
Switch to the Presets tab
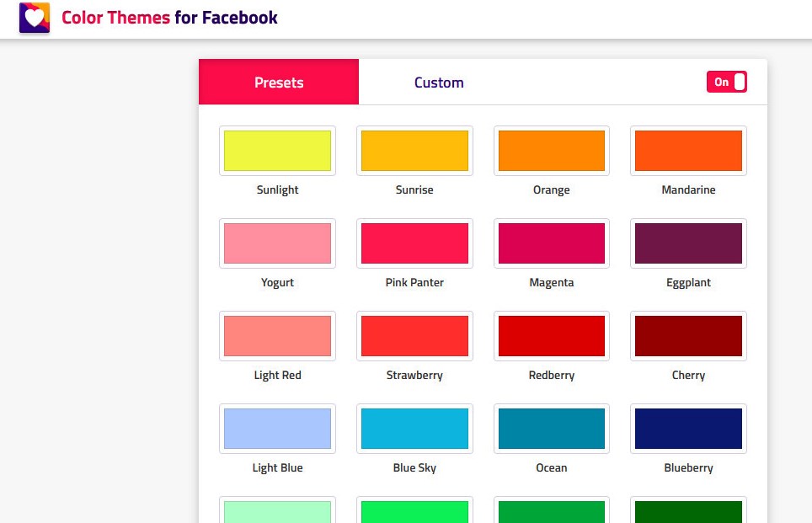pos(278,82)
